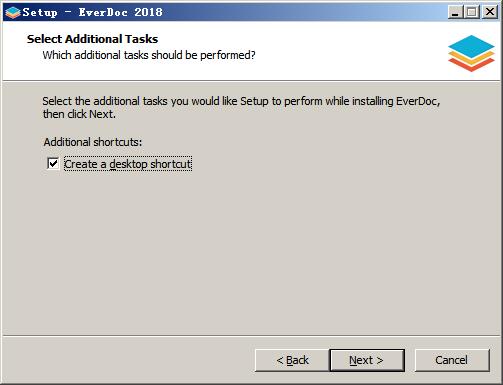Click the layered EverDoc logo in the header
This screenshot has width=503, height=385.
[x=471, y=53]
